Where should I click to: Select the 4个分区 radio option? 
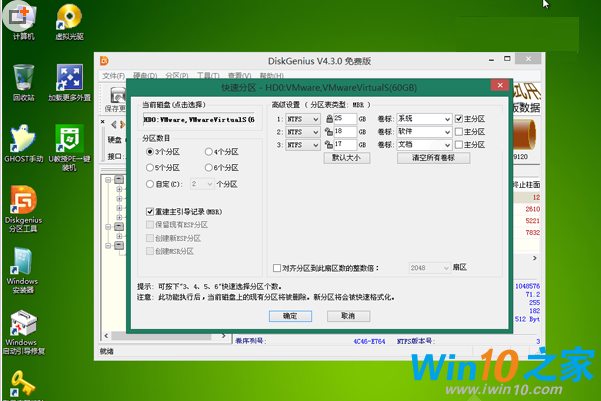[210, 151]
